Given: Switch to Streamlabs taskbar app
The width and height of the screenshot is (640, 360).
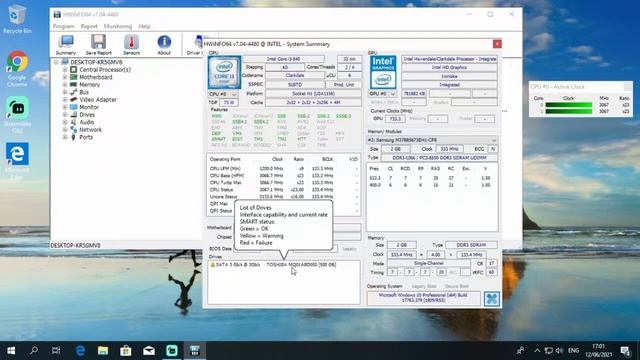Looking at the screenshot, I should (x=172, y=351).
